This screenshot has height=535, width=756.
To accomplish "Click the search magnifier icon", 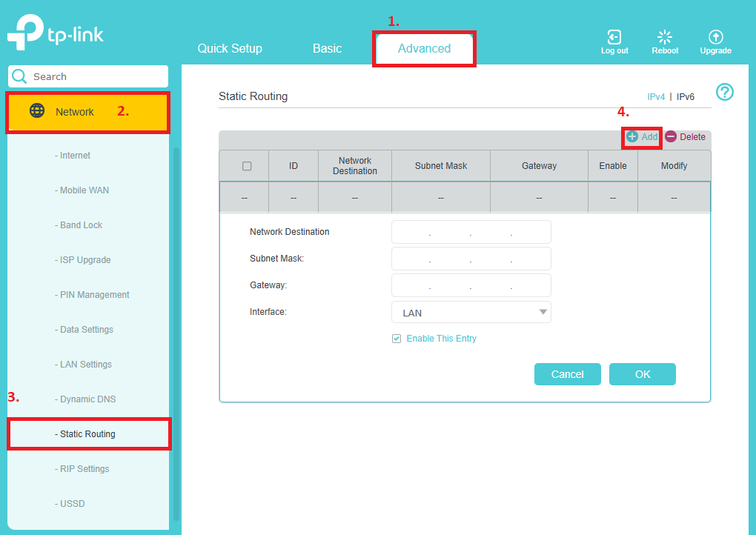I will 19,76.
